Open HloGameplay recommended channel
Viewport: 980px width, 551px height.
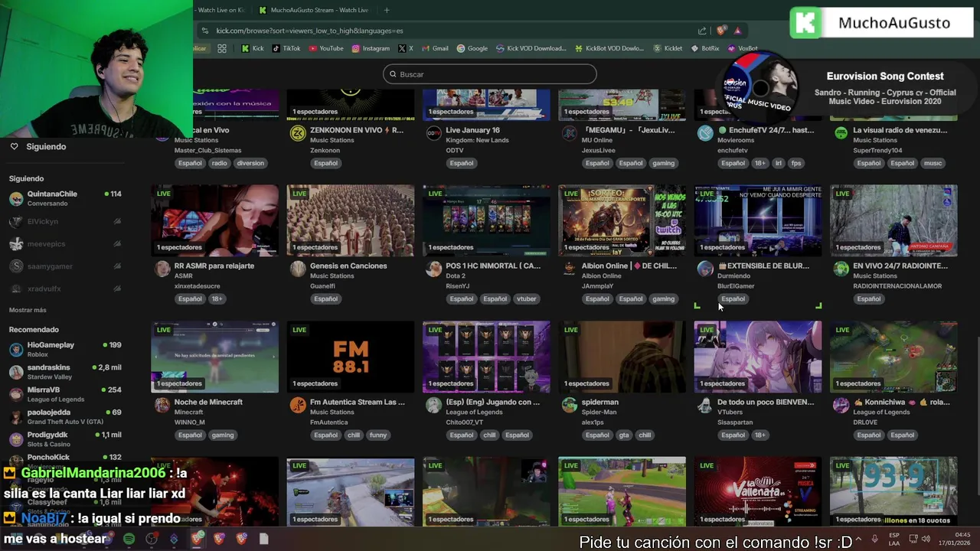(65, 349)
